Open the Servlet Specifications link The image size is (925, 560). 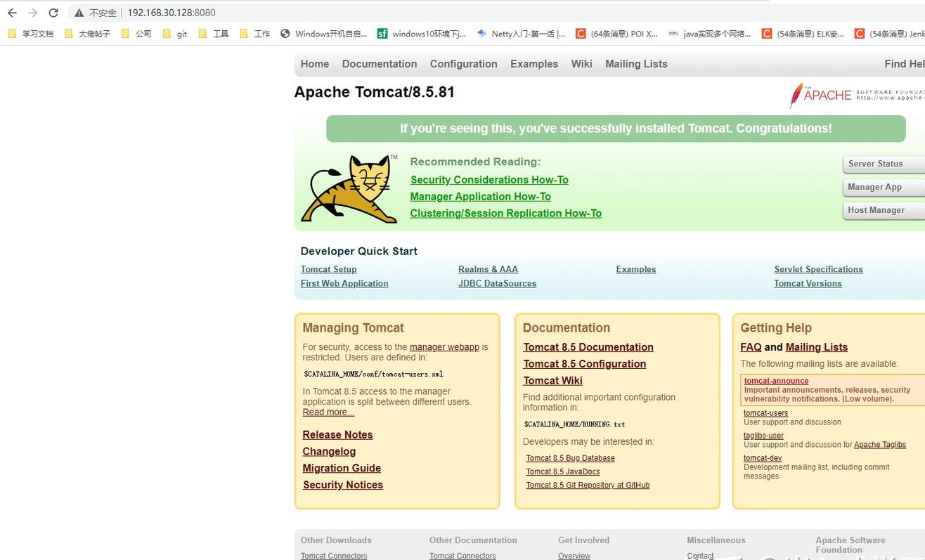(819, 269)
